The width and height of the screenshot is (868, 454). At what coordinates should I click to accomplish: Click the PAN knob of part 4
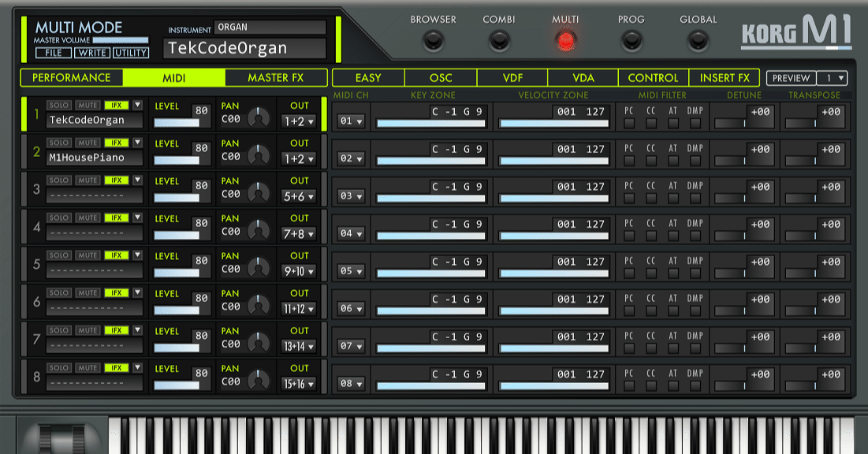point(259,230)
